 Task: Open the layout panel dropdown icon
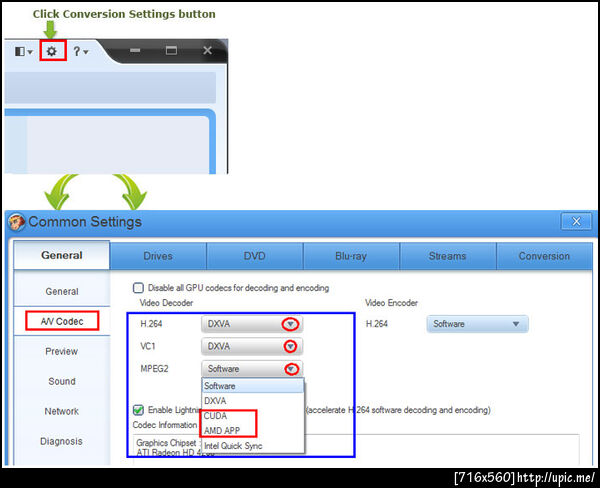coord(23,51)
